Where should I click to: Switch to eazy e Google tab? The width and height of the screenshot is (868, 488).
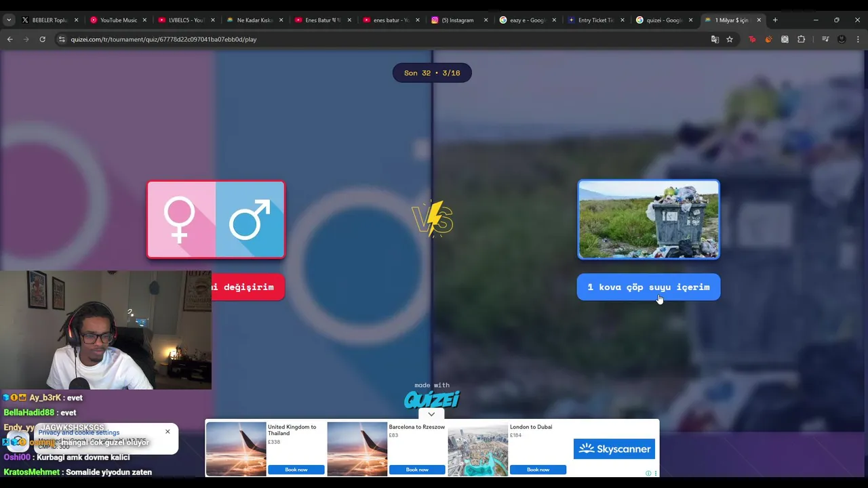[528, 20]
